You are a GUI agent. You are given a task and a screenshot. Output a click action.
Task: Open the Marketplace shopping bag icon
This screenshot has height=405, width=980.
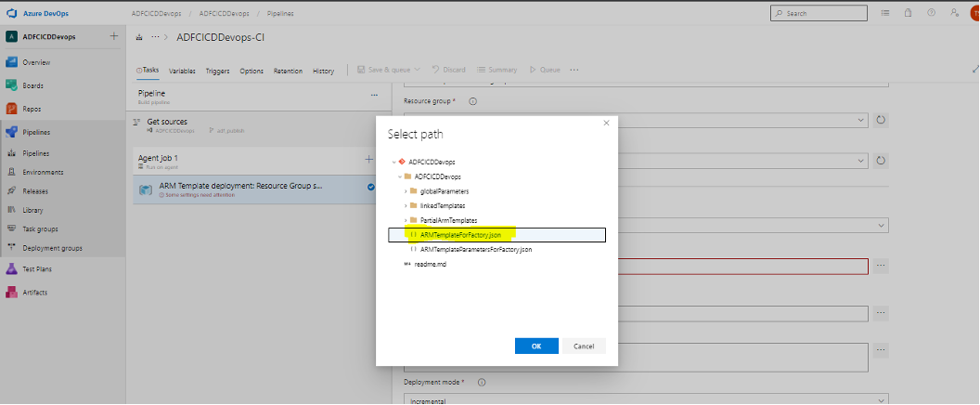(909, 12)
